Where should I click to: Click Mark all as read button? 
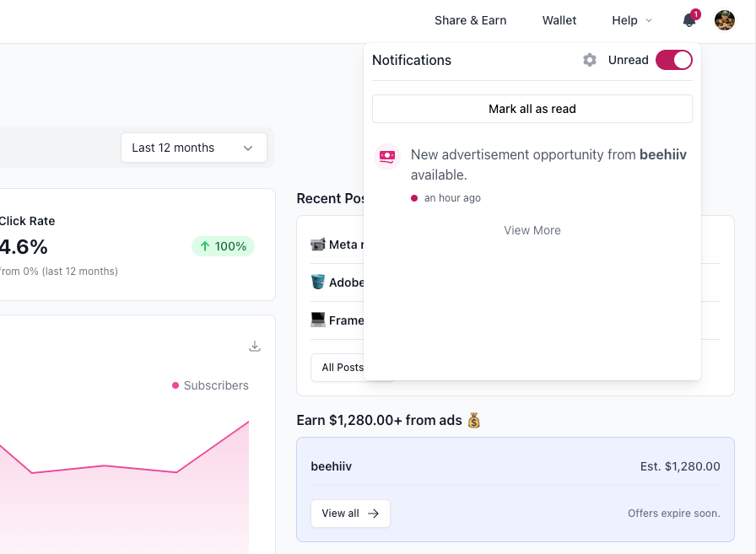[532, 109]
